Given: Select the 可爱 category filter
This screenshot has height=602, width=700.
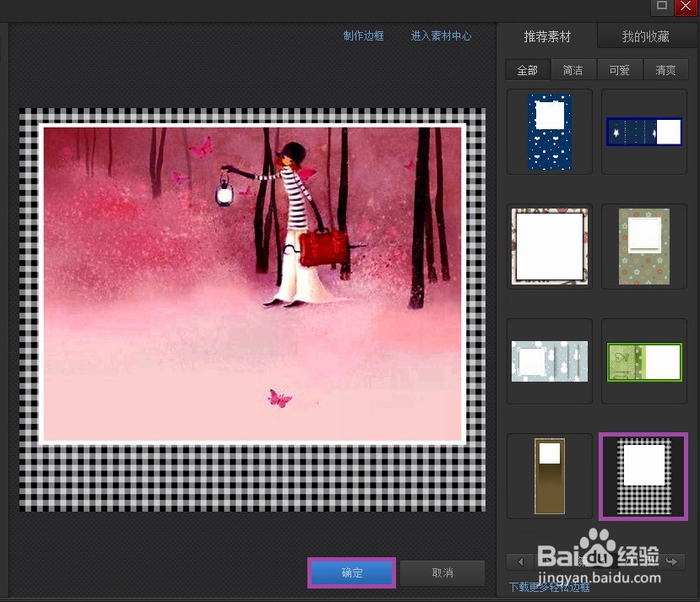Looking at the screenshot, I should pos(619,70).
